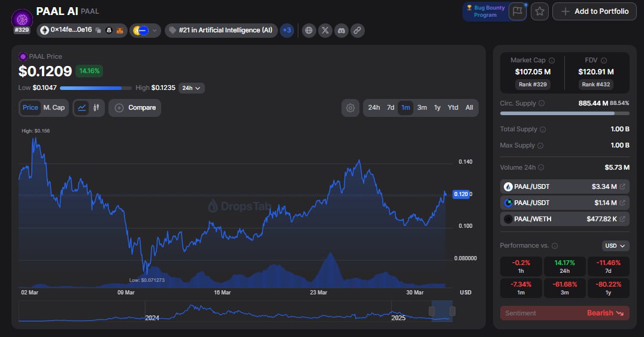Image resolution: width=644 pixels, height=337 pixels.
Task: Click the Total Supply info icon
Action: (543, 130)
